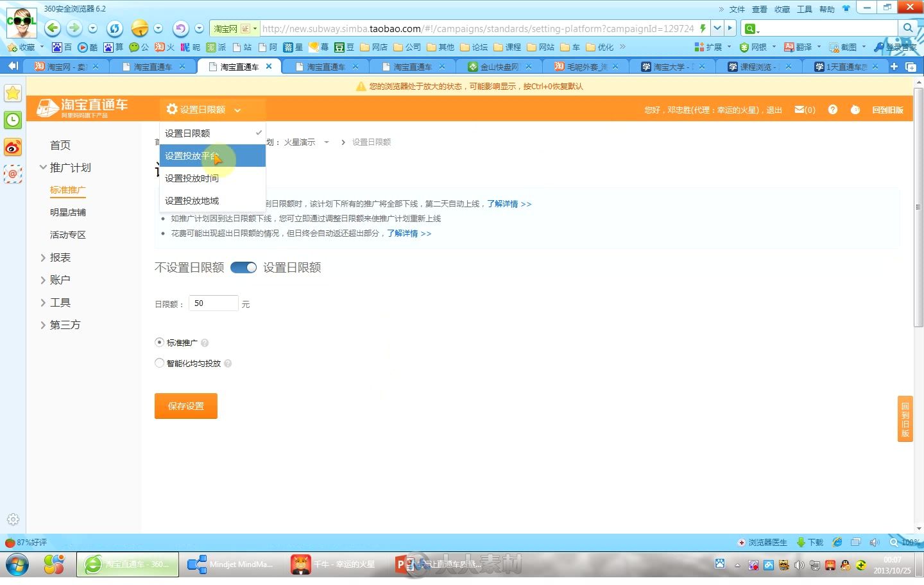
Task: Click the info icon beside 智能化均匀投放
Action: [x=228, y=364]
